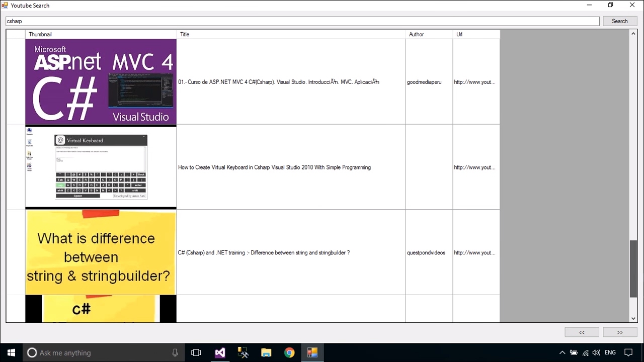The image size is (644, 362).
Task: Minimize the Youtube Search window
Action: point(589,5)
